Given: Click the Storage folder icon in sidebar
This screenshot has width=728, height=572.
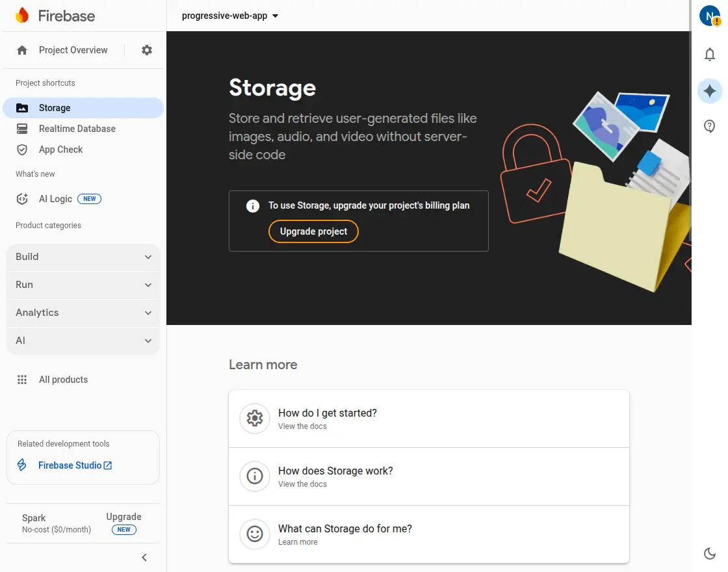Looking at the screenshot, I should (22, 108).
